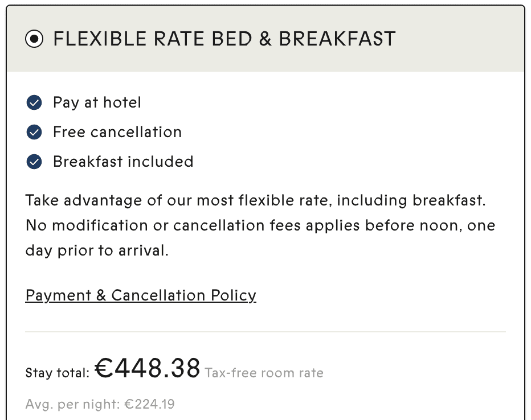Click the Stay total label
Screen dimensions: 531x420
(x=58, y=373)
